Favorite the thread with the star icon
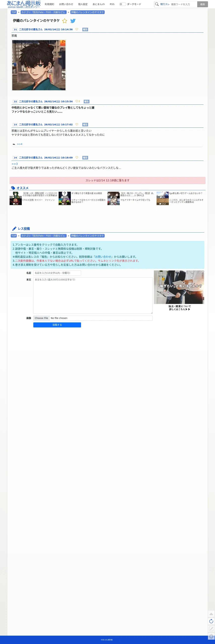This screenshot has height=644, width=215. pyautogui.click(x=64, y=21)
